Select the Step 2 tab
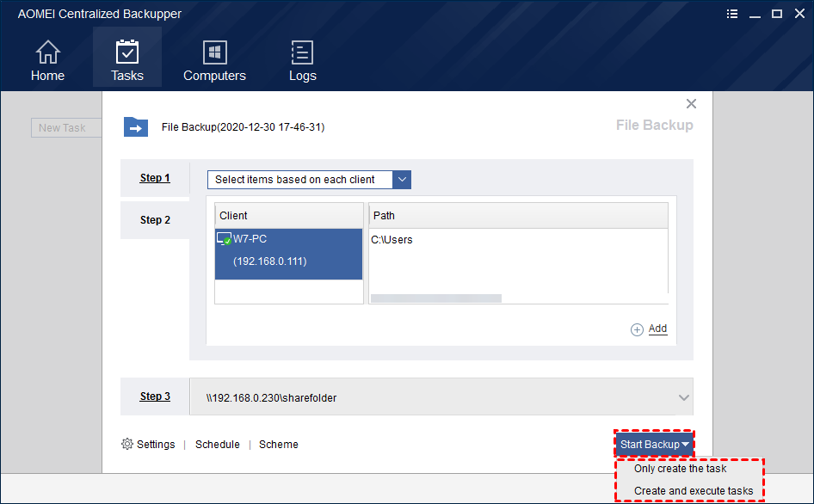814x504 pixels. click(x=155, y=220)
